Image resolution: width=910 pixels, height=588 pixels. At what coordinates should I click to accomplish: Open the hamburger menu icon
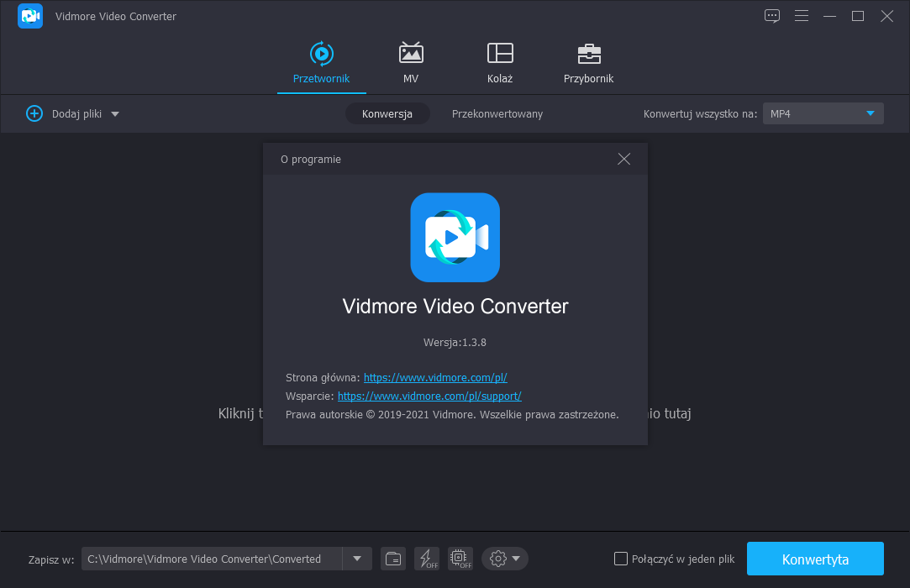[x=802, y=16]
